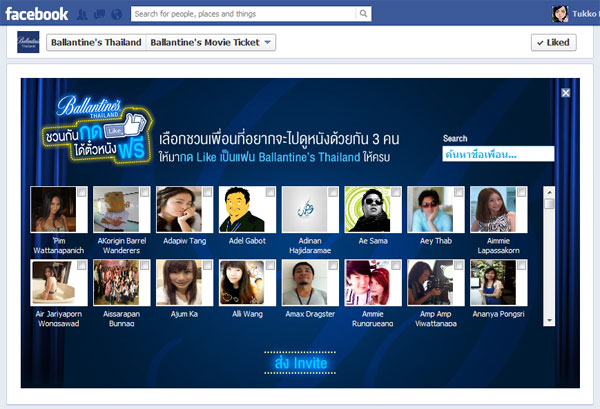Viewport: 600px width, 409px height.
Task: Click the name 'Ananya Pongsri'
Action: tap(498, 314)
